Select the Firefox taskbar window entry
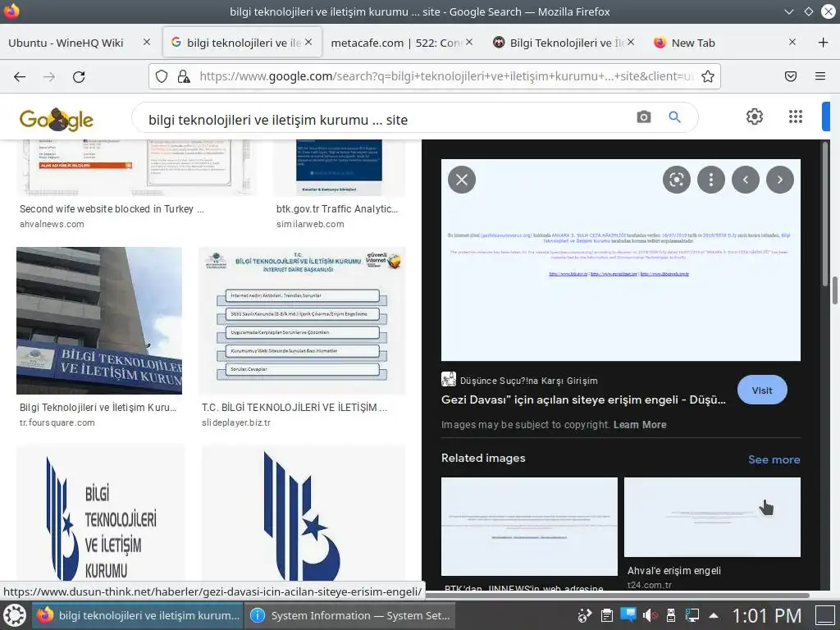The height and width of the screenshot is (630, 840). point(138,615)
